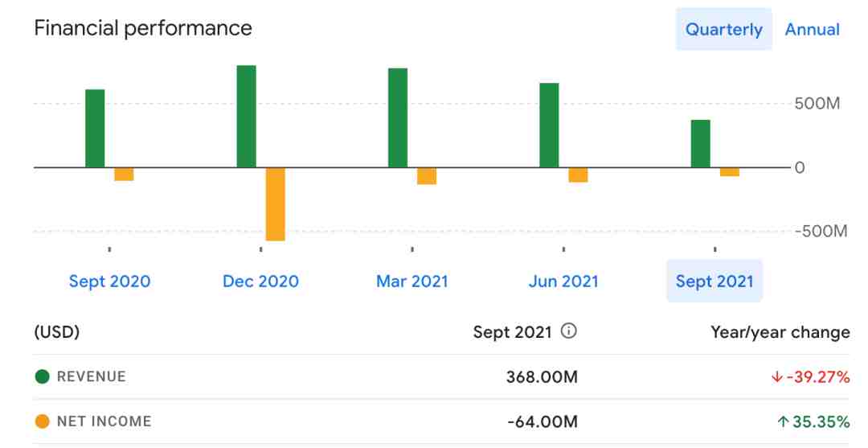
Task: Click the green up arrow beside 35.35%
Action: [x=783, y=422]
